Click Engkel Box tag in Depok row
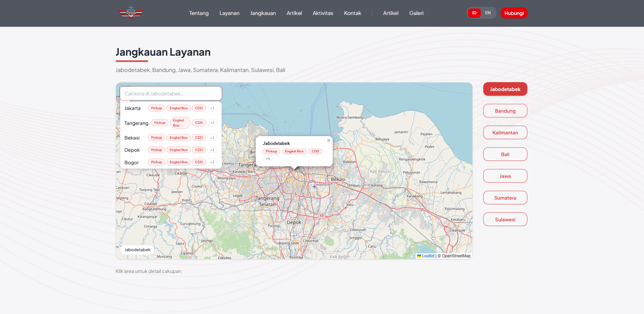Image resolution: width=644 pixels, height=314 pixels. 178,150
